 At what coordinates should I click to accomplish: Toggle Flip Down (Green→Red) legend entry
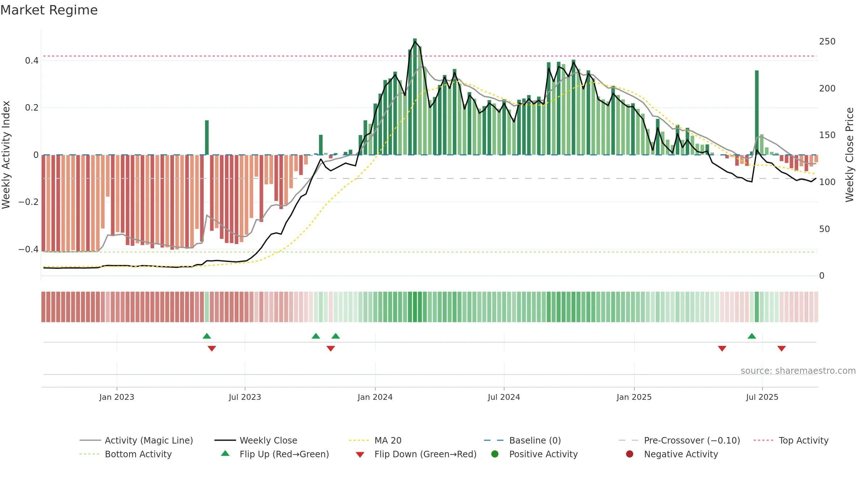tap(416, 454)
